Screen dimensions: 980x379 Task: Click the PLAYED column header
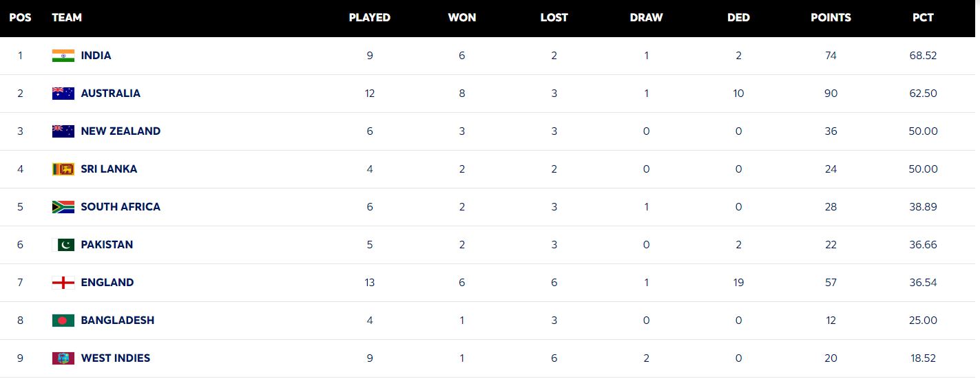(370, 18)
